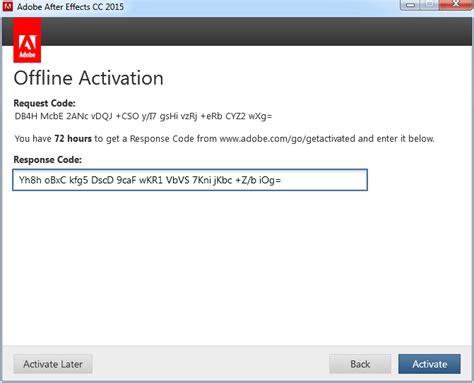
Task: Go back with the Back button
Action: [x=360, y=364]
